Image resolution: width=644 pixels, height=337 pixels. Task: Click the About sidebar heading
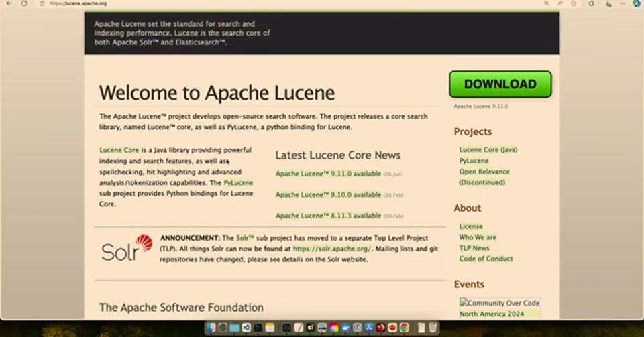pyautogui.click(x=468, y=208)
